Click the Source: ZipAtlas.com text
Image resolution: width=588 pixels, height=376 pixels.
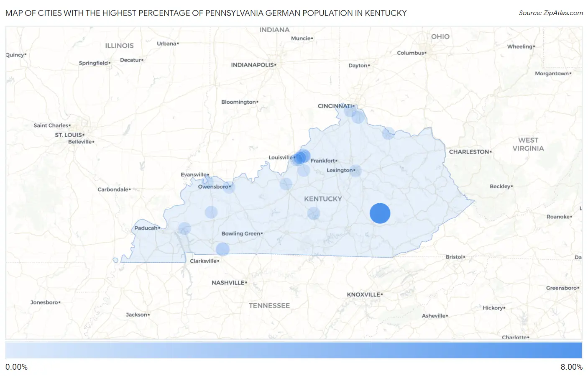click(x=551, y=13)
